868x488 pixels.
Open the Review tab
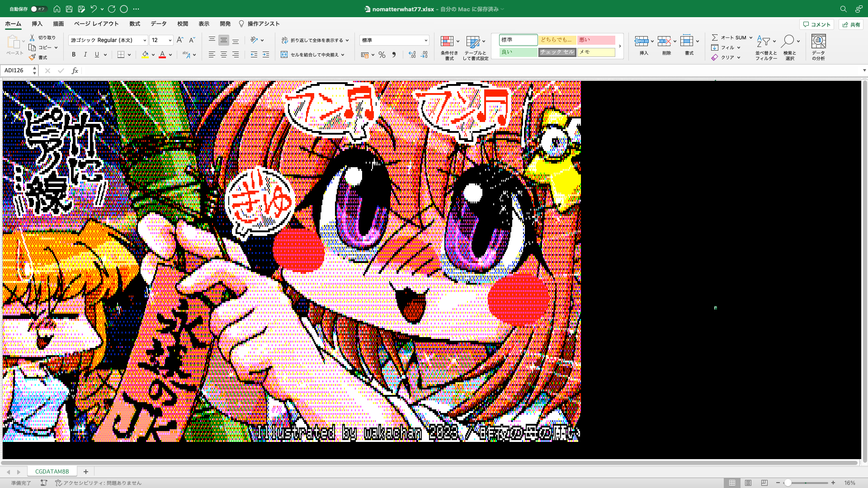click(x=183, y=23)
